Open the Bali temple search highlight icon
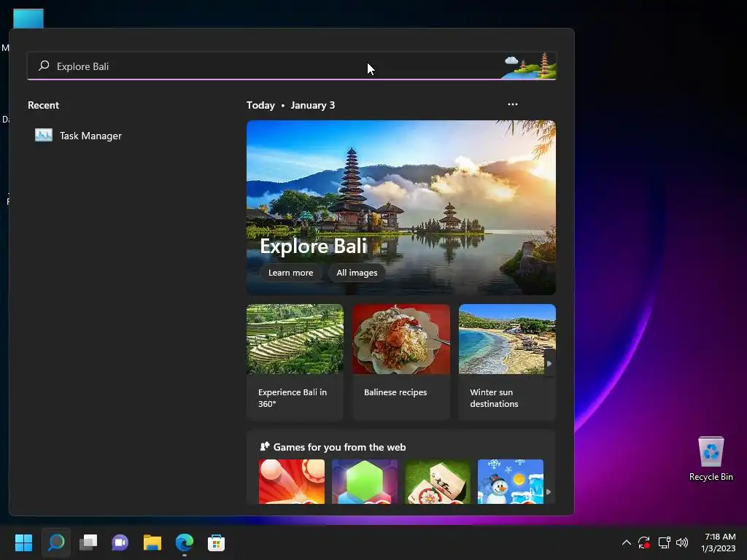 pos(530,66)
